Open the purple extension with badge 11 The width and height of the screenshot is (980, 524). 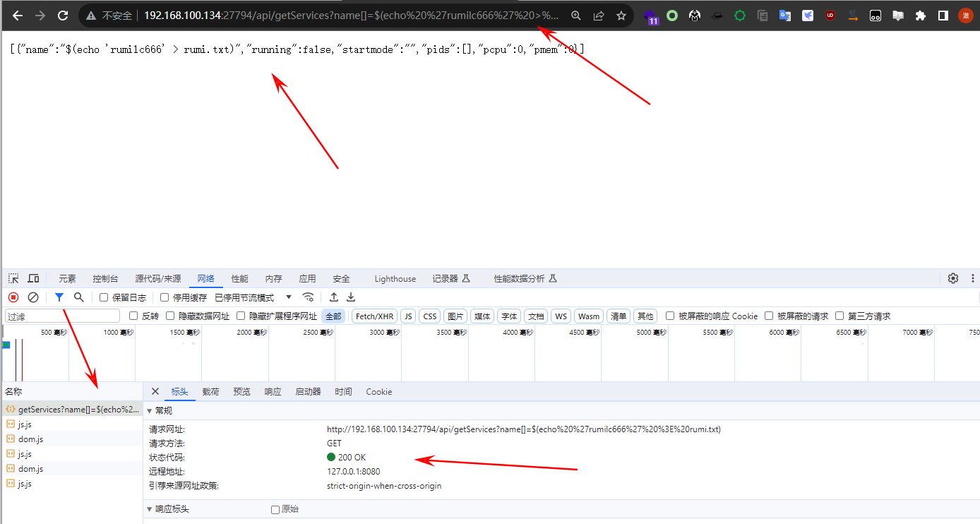(651, 16)
